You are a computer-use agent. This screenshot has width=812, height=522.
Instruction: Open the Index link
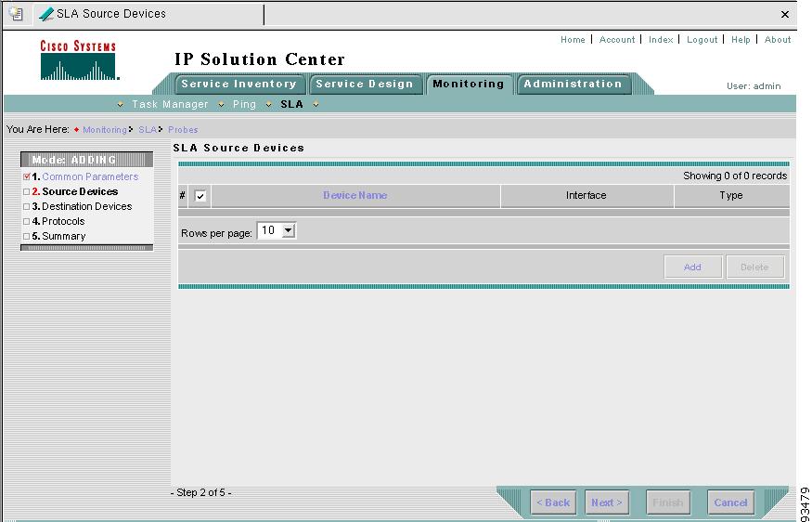tap(661, 39)
